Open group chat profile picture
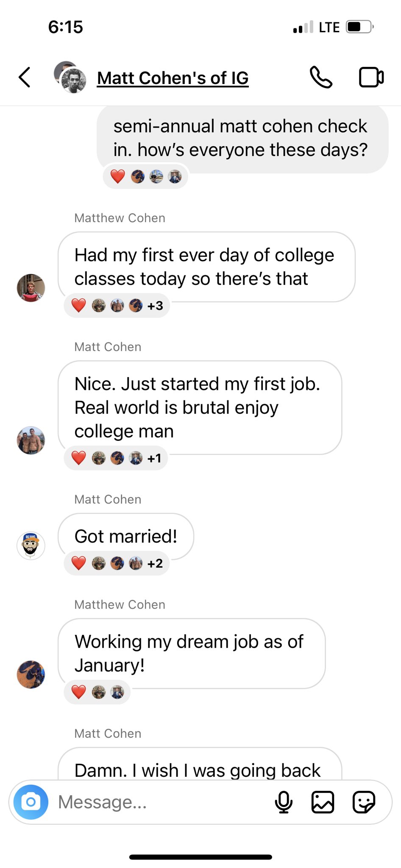The image size is (401, 868). tap(70, 77)
